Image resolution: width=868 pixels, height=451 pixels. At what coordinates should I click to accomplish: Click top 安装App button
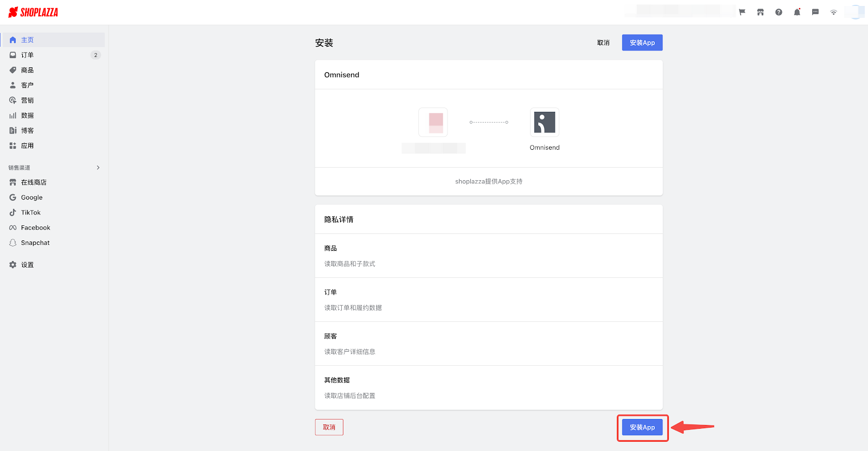click(x=642, y=42)
